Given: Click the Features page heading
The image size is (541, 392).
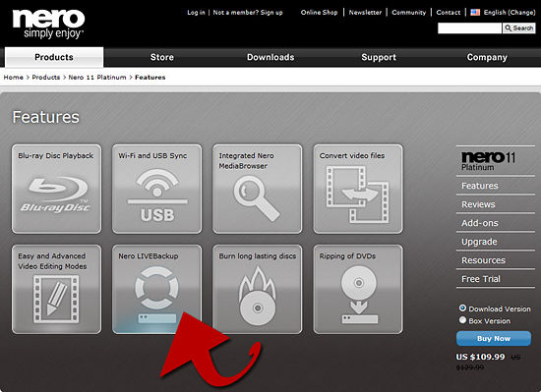Looking at the screenshot, I should tap(46, 117).
